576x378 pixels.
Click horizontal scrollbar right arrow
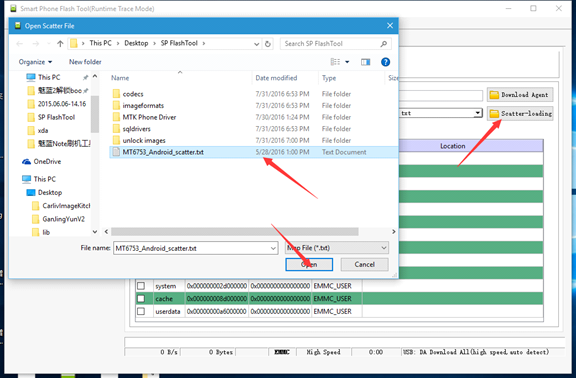pos(393,232)
